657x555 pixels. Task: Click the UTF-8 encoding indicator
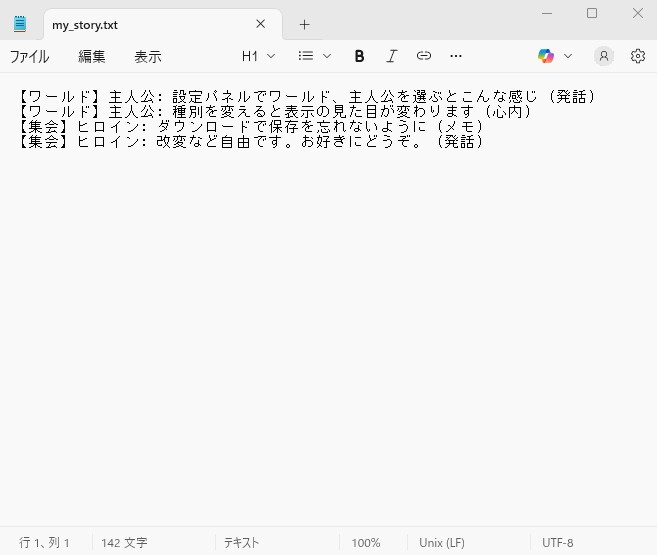tap(558, 542)
